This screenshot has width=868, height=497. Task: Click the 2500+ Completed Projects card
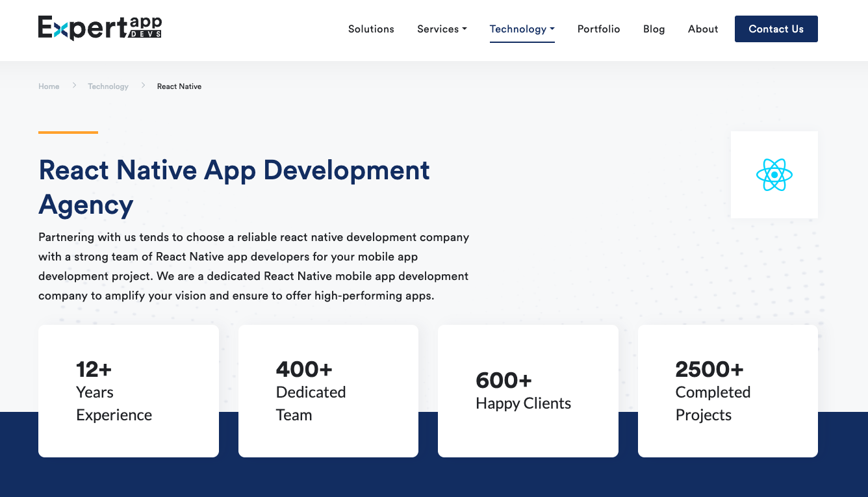click(x=728, y=391)
